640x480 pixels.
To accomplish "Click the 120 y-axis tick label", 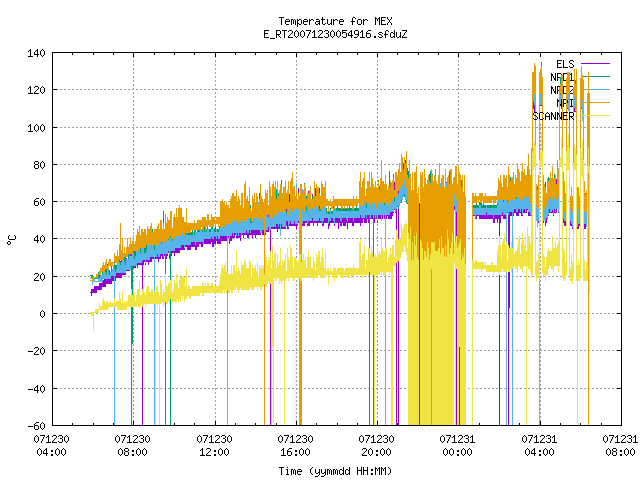I will pyautogui.click(x=36, y=90).
